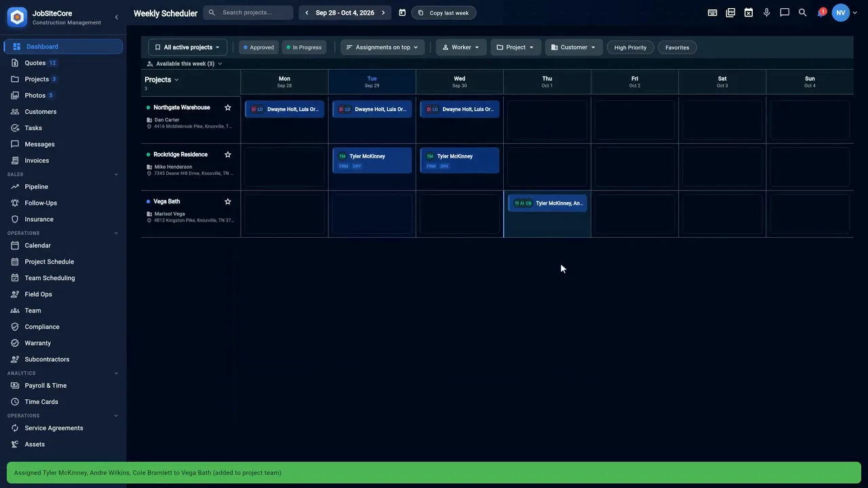Image resolution: width=868 pixels, height=488 pixels.
Task: Open the calendar date picker icon
Action: [402, 13]
